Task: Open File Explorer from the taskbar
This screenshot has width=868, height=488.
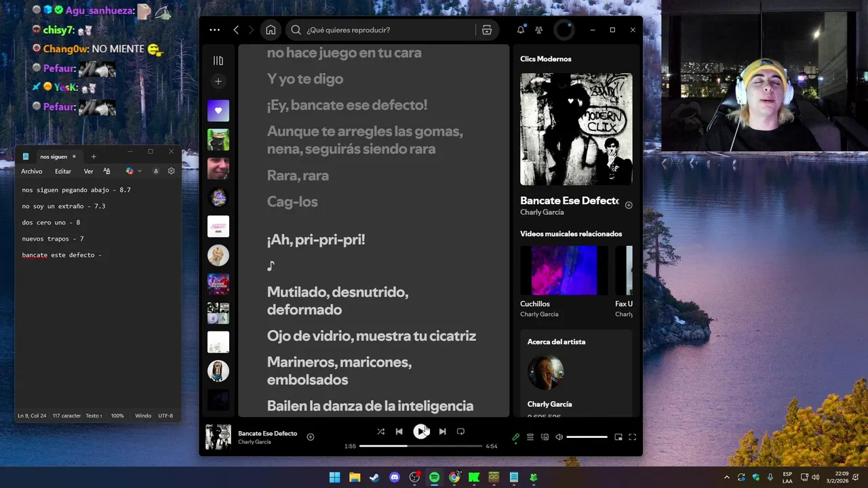Action: point(355,477)
